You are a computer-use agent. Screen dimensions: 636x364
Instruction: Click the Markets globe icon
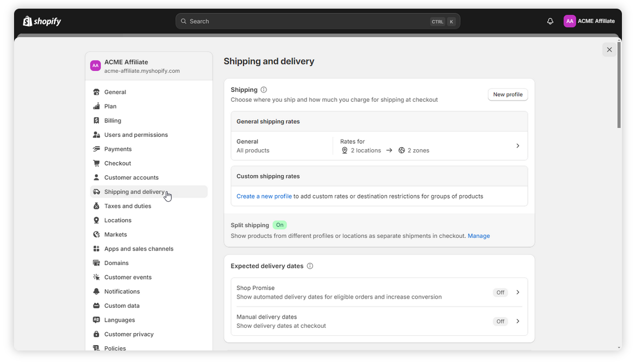pos(96,235)
